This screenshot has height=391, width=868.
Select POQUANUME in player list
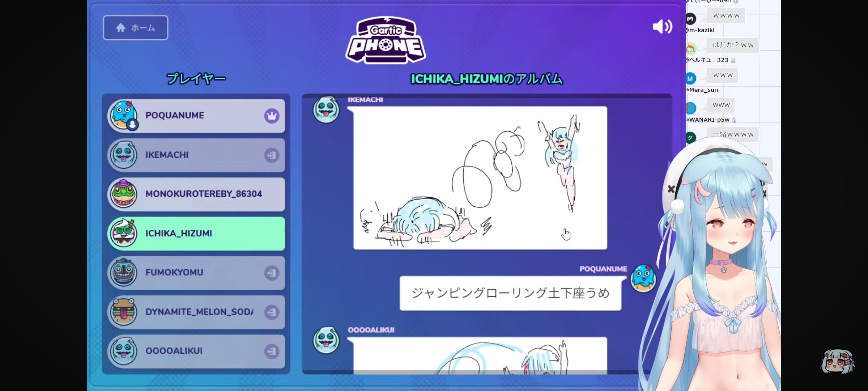pyautogui.click(x=196, y=116)
